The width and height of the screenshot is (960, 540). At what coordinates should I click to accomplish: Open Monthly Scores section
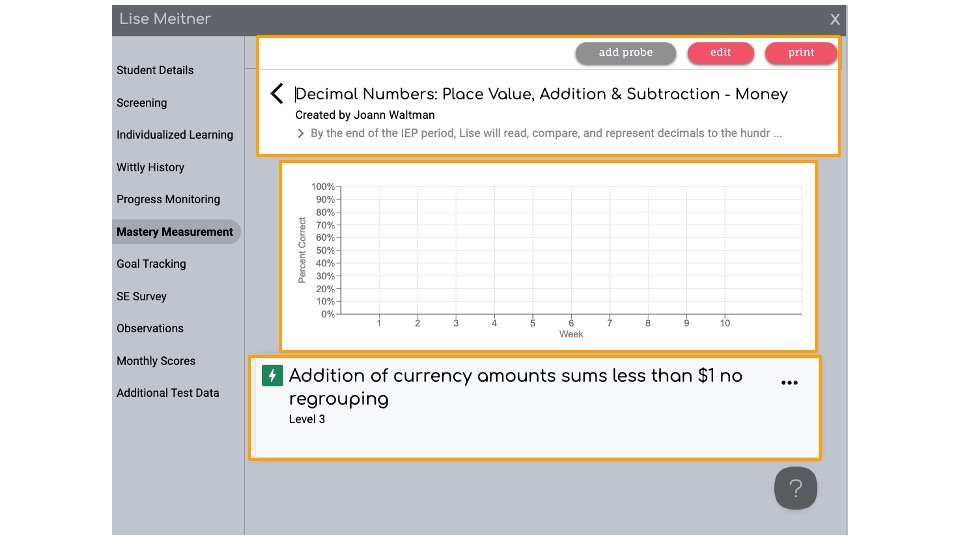(x=156, y=361)
